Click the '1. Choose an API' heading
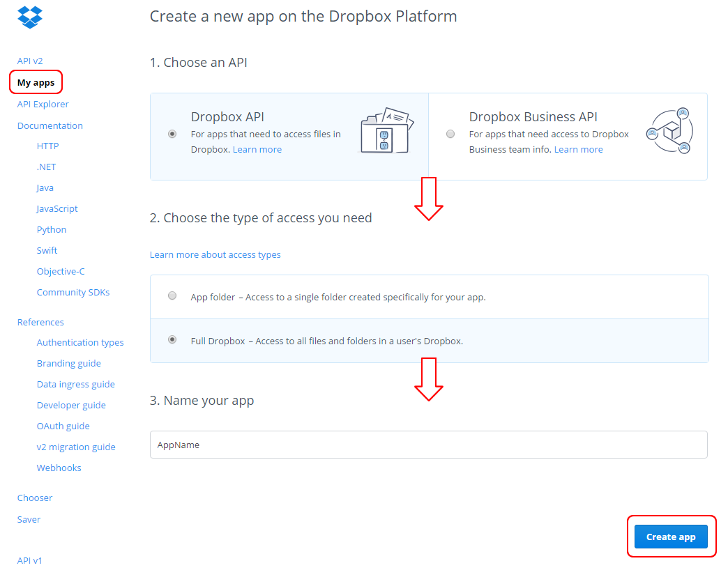Viewport: 728px width, 577px height. 198,62
